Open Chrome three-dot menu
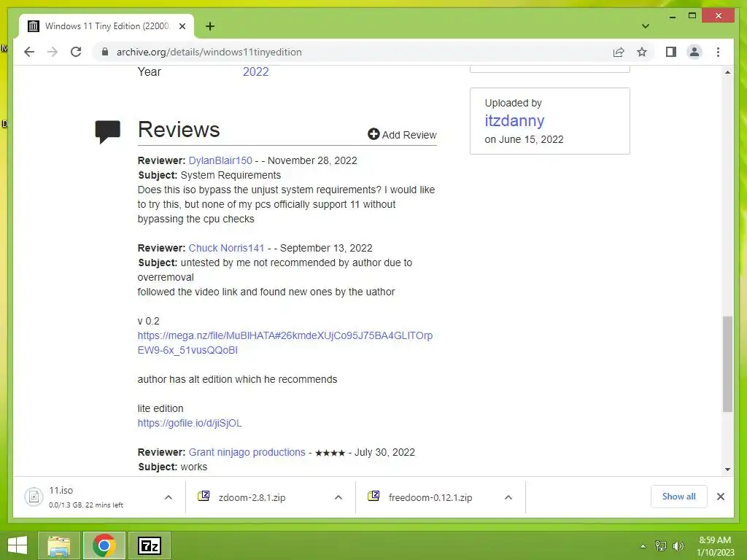 (x=718, y=52)
